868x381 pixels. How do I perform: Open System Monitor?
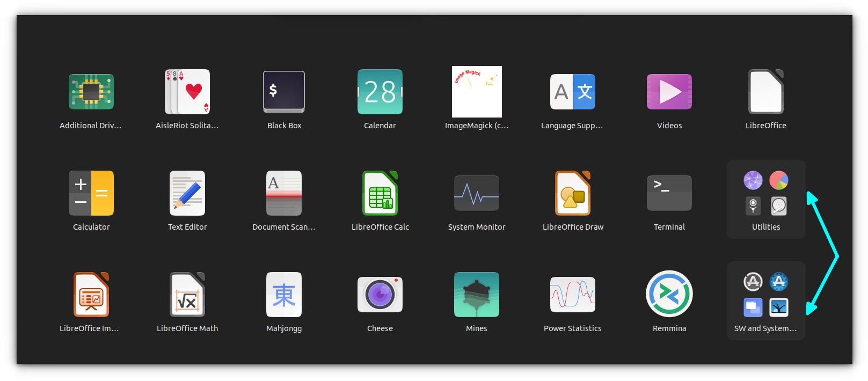pos(477,193)
